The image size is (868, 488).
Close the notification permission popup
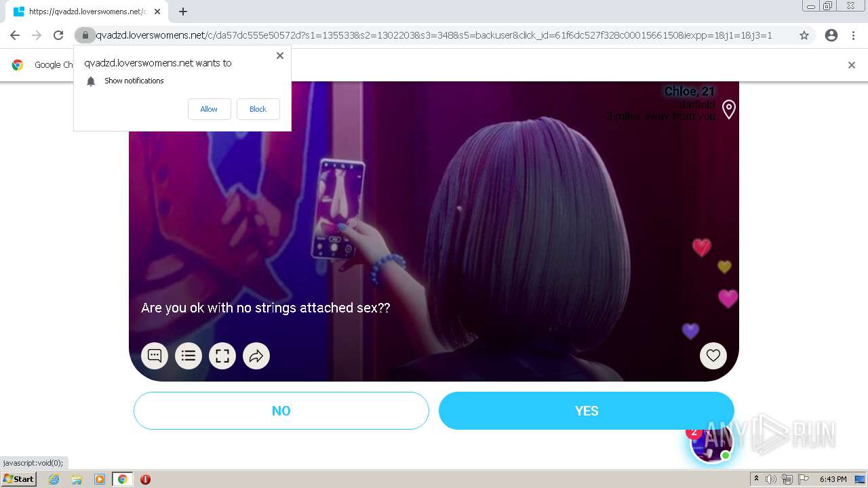[280, 56]
